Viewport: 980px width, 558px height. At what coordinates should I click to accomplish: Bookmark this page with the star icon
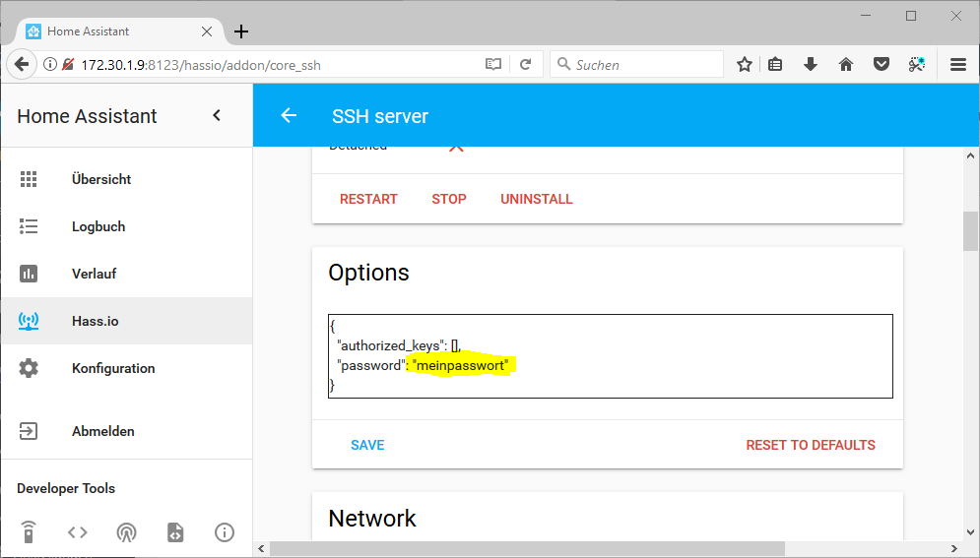pos(744,64)
